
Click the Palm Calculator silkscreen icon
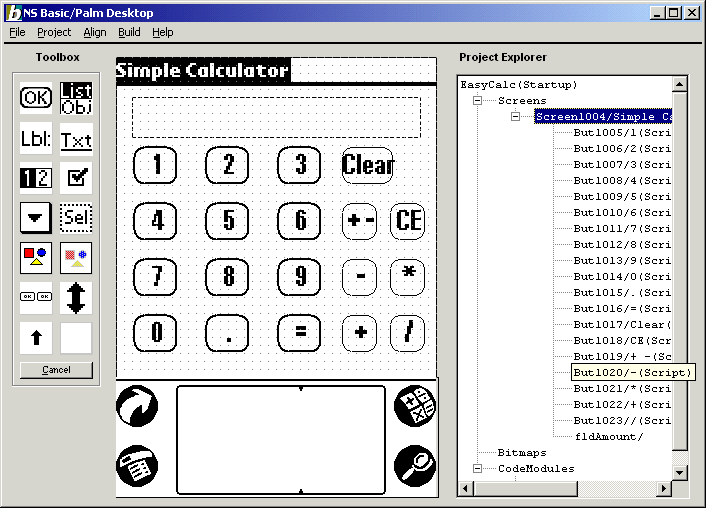pos(415,406)
